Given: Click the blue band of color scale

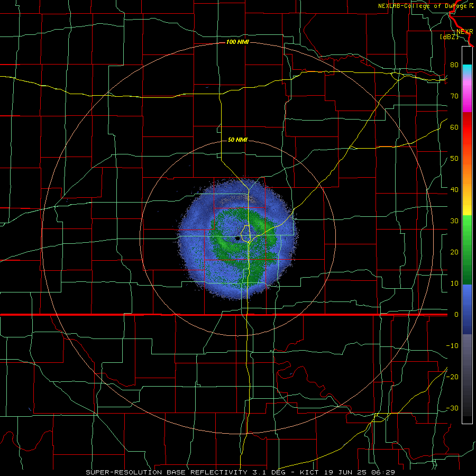Looking at the screenshot, I should [x=467, y=309].
